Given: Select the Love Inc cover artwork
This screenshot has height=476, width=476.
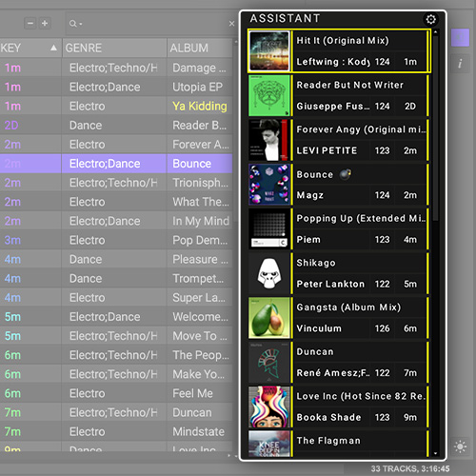Looking at the screenshot, I should [x=269, y=407].
